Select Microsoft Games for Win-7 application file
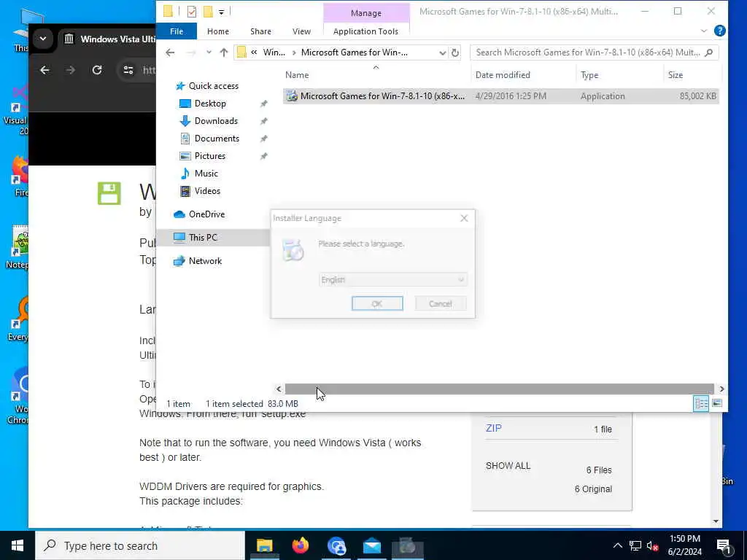Screen dimensions: 747x560 (x=500, y=96)
